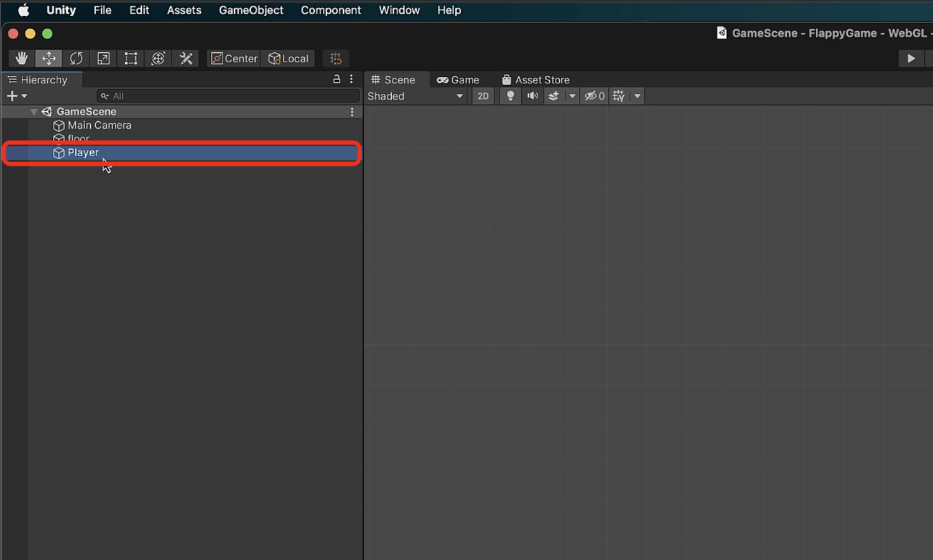Screen dimensions: 933x560
Task: Open the Assets menu
Action: tap(184, 10)
